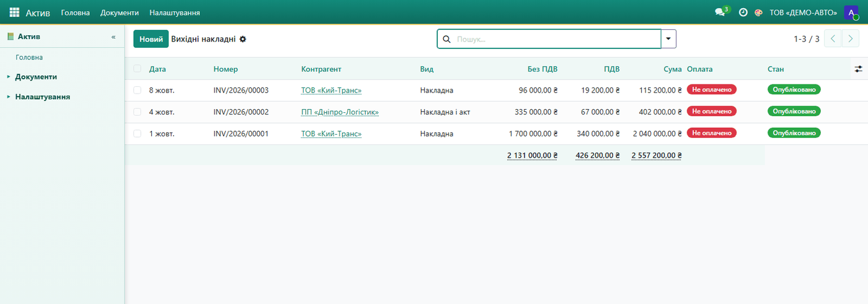Tick the select-all checkbox in header

(137, 69)
